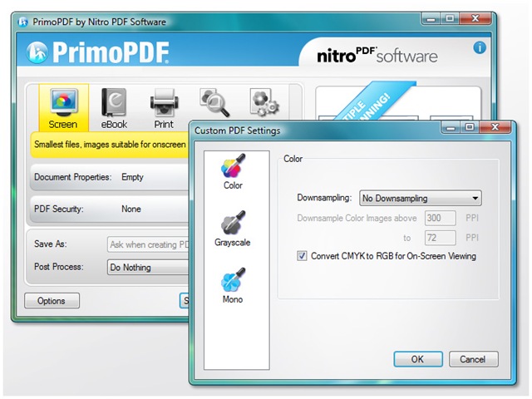Screen dimensions: 532x399
Task: Minimize the Custom PDF Settings dialog
Action: click(x=451, y=127)
